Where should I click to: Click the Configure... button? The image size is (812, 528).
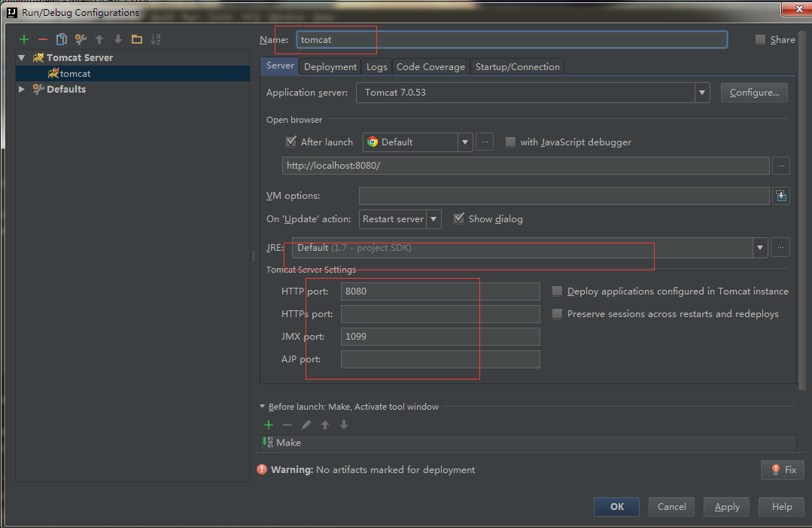click(x=754, y=93)
